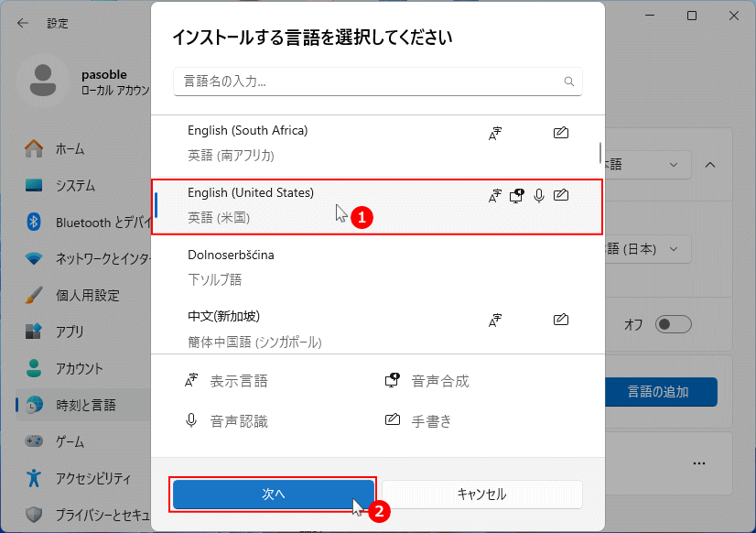The height and width of the screenshot is (533, 756).
Task: Click the キャンセル button
Action: 483,494
